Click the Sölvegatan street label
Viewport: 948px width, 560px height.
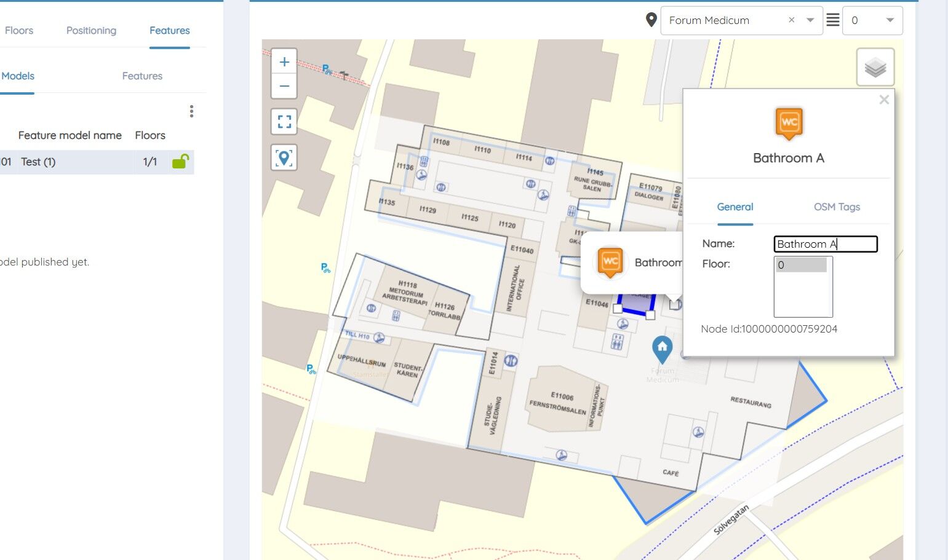(731, 520)
